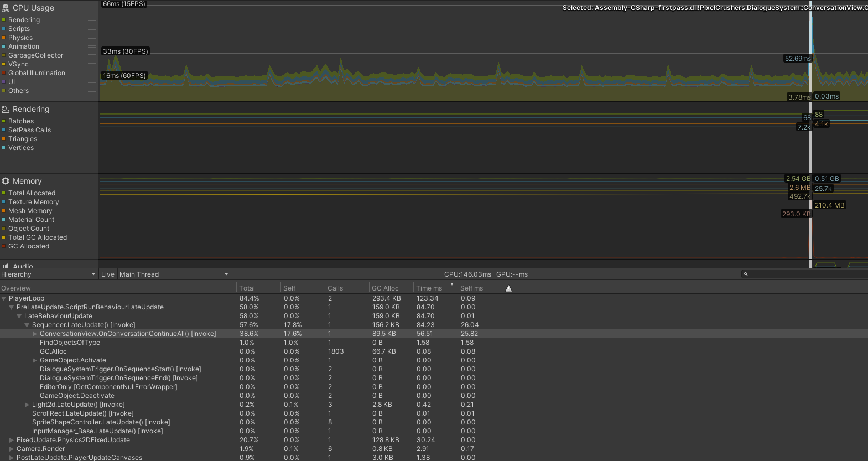The width and height of the screenshot is (868, 461).
Task: Toggle Total Allocated series visibility
Action: coord(4,193)
